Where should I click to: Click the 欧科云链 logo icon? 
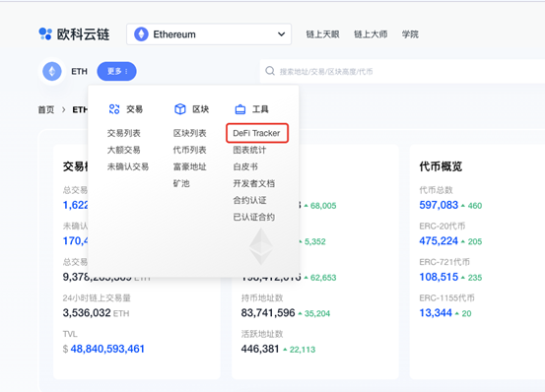pyautogui.click(x=45, y=33)
